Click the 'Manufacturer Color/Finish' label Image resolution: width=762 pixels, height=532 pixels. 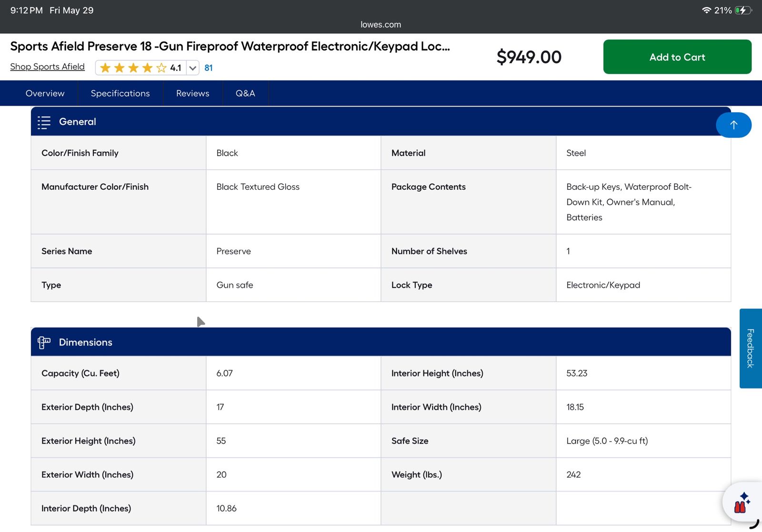[x=95, y=187]
